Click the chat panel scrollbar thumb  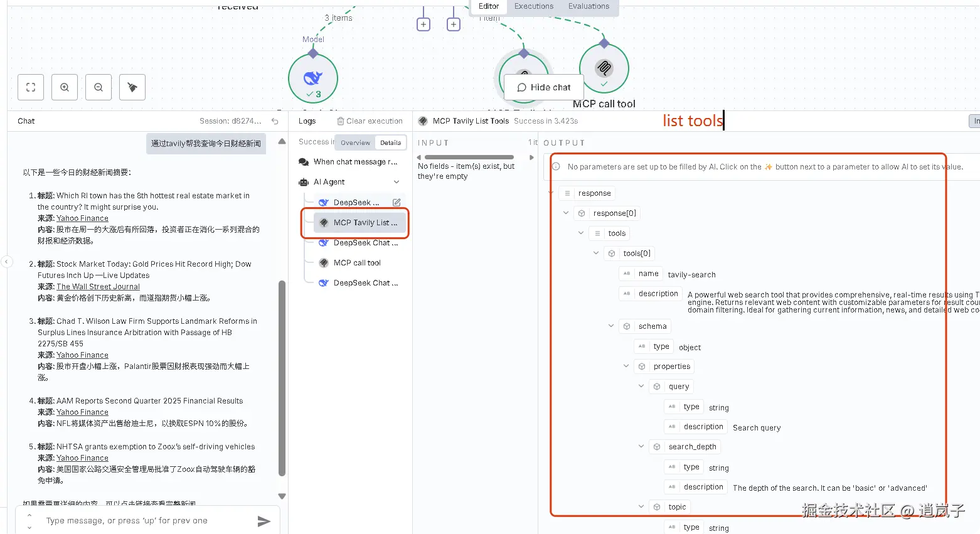[x=282, y=378]
